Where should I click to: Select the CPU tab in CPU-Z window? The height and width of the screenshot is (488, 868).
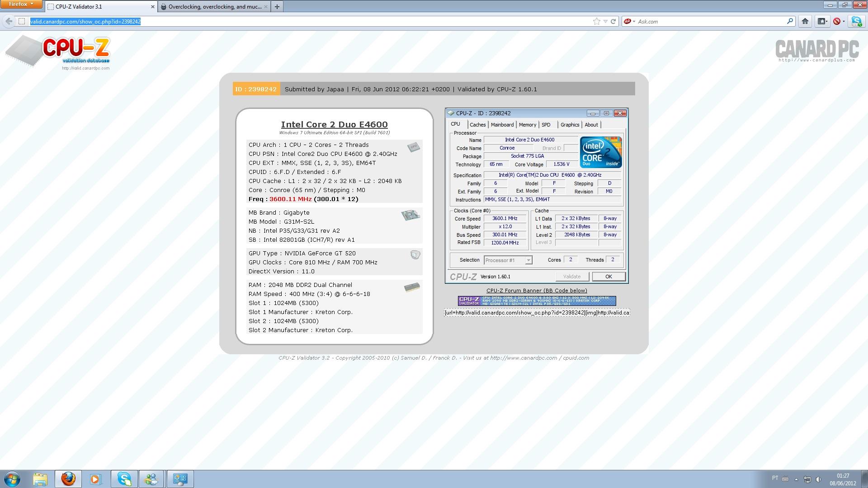coord(456,124)
